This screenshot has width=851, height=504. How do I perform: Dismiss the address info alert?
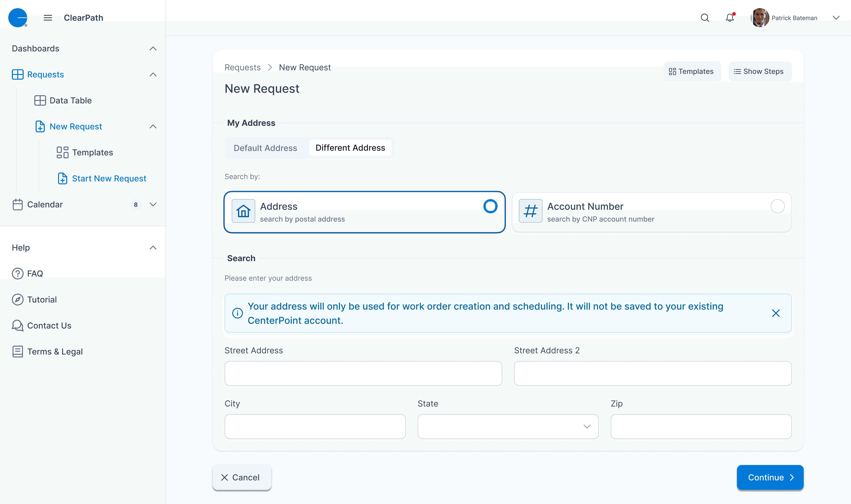tap(776, 313)
